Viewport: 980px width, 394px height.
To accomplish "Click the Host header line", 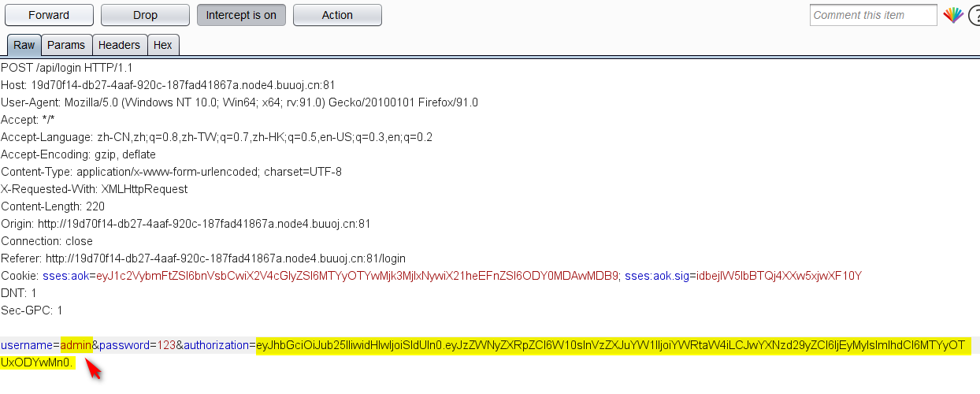I will tap(169, 85).
